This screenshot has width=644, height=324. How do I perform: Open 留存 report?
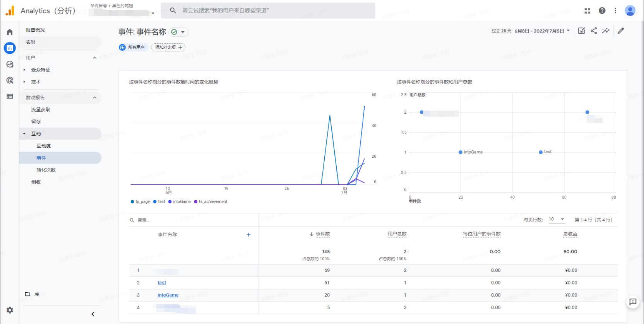(36, 122)
